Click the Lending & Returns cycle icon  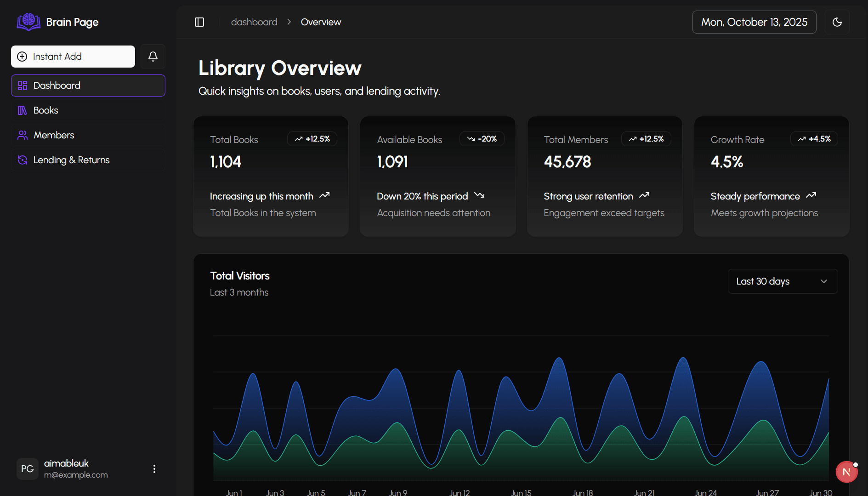22,160
